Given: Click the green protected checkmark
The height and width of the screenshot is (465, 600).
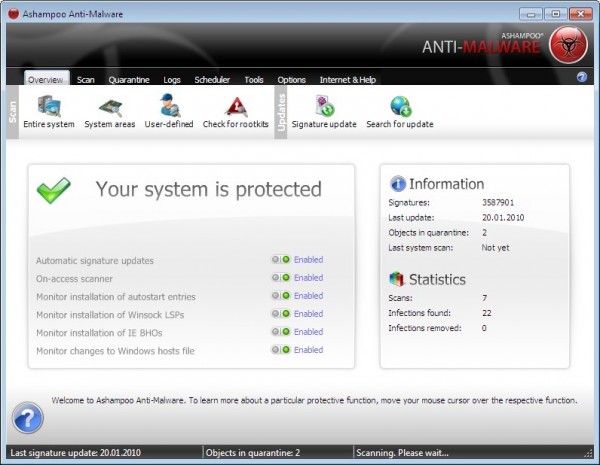Looking at the screenshot, I should click(x=54, y=190).
